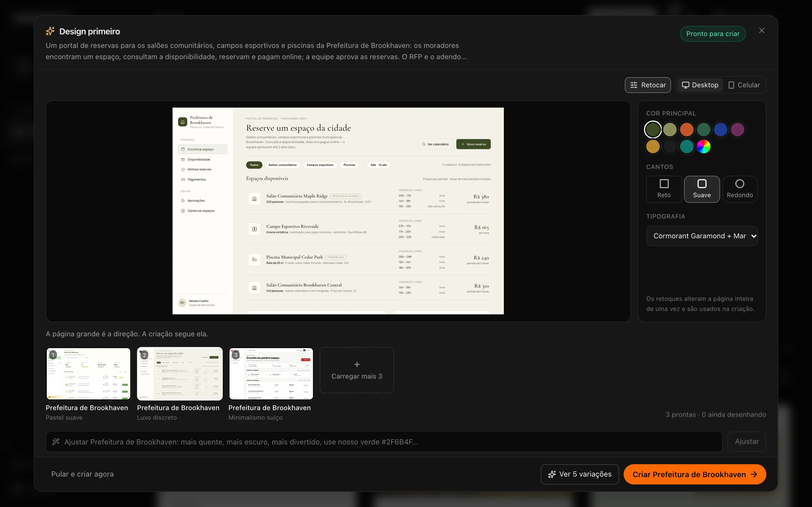Select the Minimalismo suíço design thumbnail
Viewport: 812px width, 507px height.
coord(271,373)
